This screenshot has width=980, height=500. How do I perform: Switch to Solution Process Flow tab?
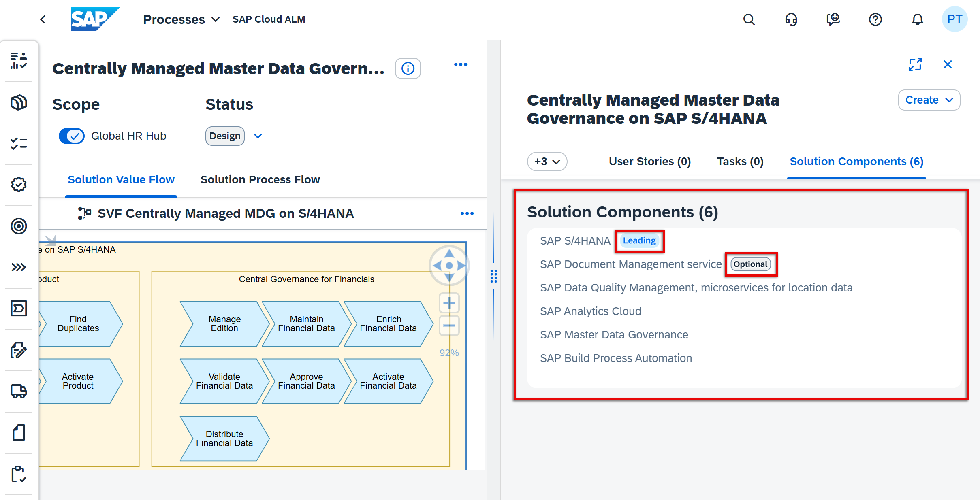point(260,179)
